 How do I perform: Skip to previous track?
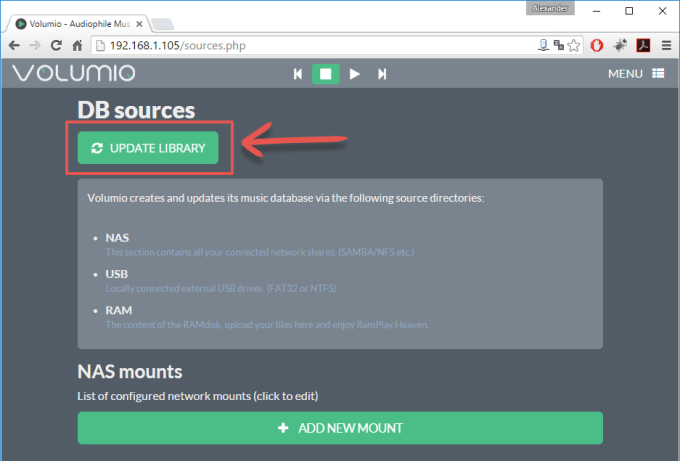tap(298, 74)
